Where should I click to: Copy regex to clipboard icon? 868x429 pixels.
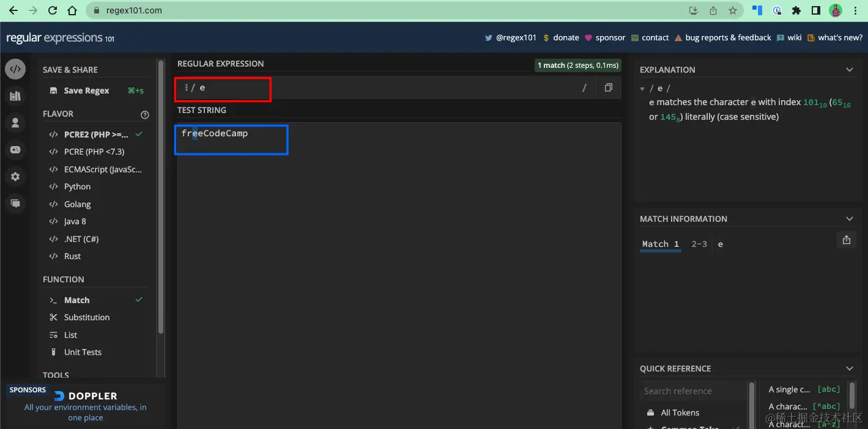[608, 87]
